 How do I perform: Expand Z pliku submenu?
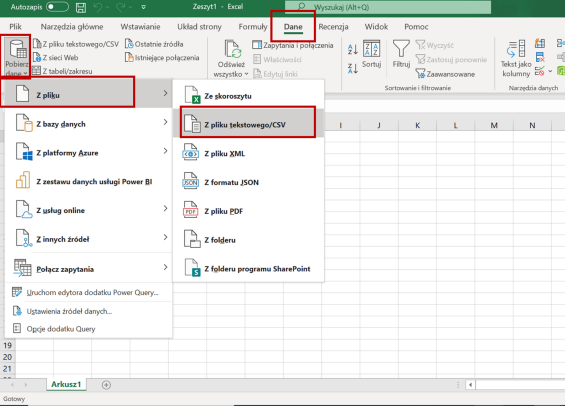click(x=88, y=95)
